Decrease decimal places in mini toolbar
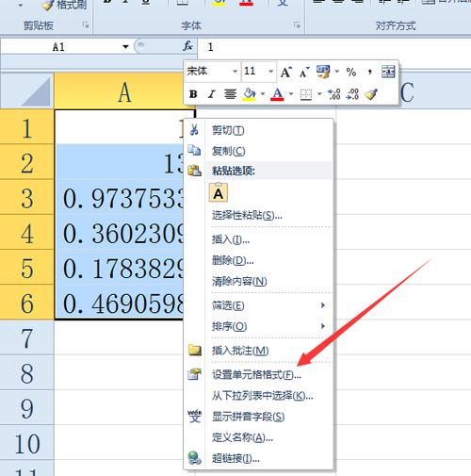The image size is (471, 476). click(352, 94)
